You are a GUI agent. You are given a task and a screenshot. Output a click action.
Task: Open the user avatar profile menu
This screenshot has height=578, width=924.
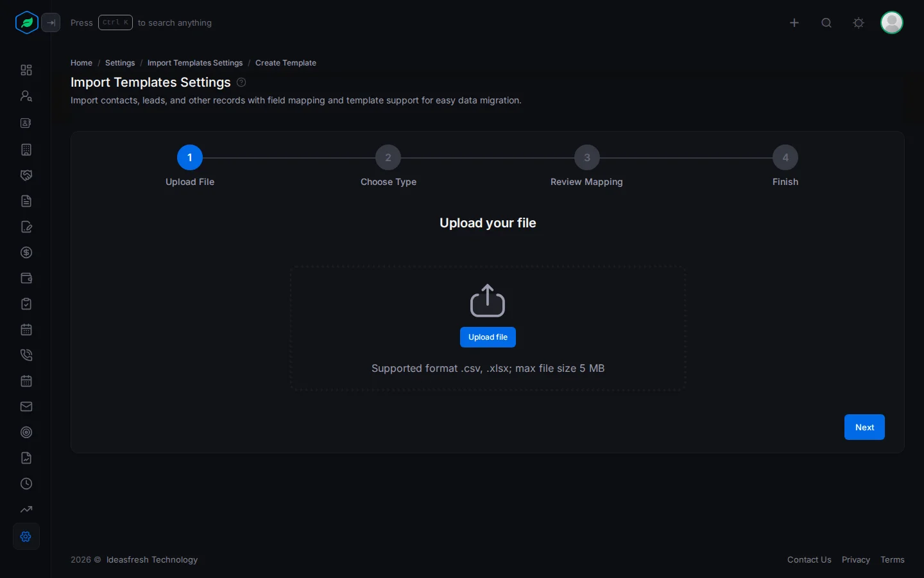[x=892, y=22]
